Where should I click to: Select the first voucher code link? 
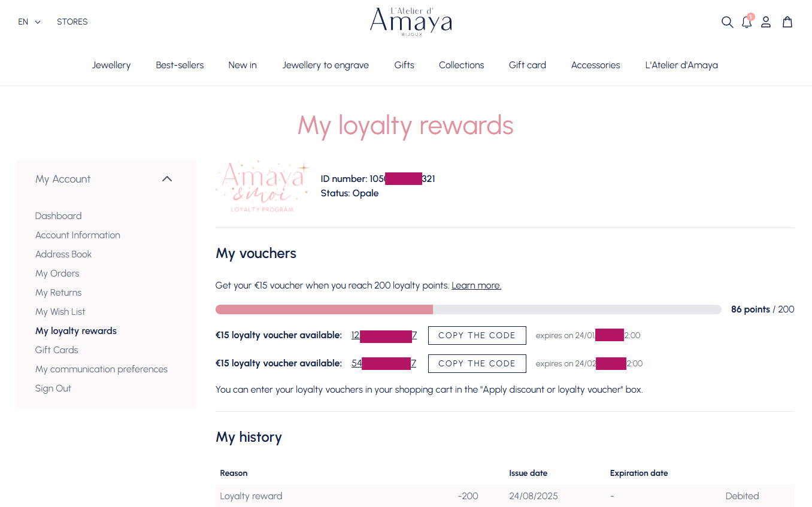pyautogui.click(x=384, y=335)
